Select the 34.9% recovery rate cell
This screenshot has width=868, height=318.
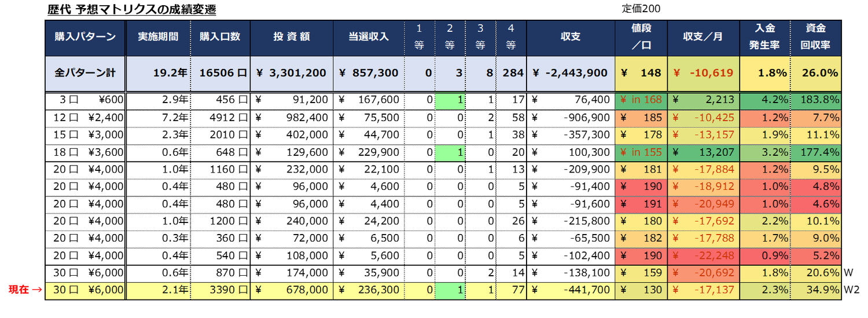pos(815,291)
